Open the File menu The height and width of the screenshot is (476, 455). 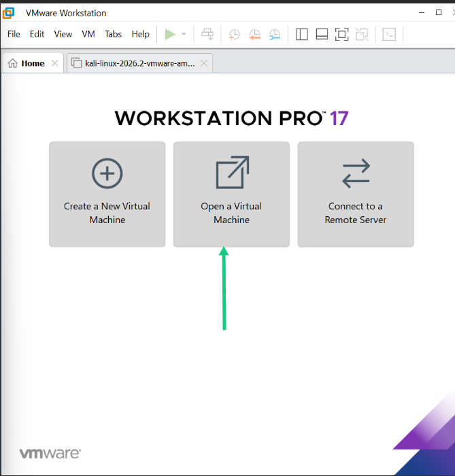(14, 34)
